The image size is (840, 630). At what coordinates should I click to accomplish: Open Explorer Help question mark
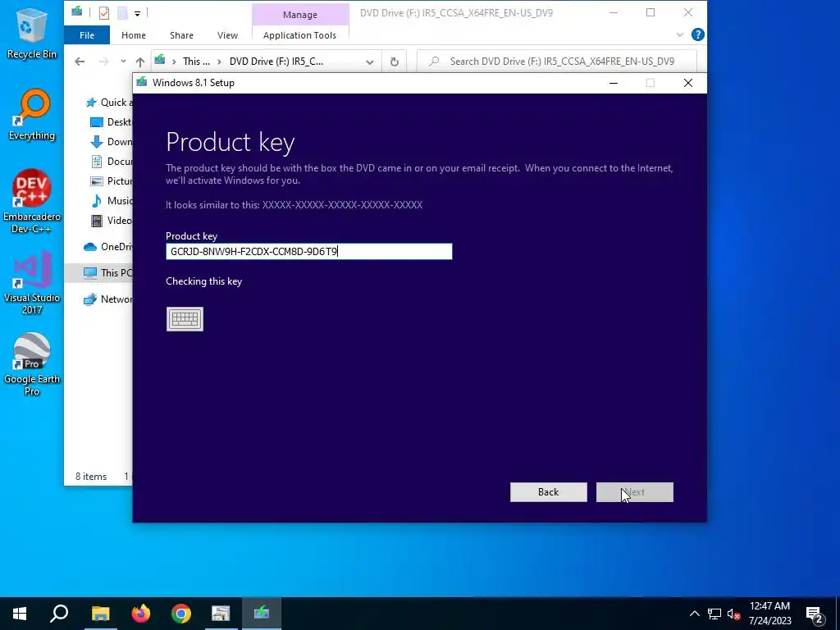(x=697, y=34)
